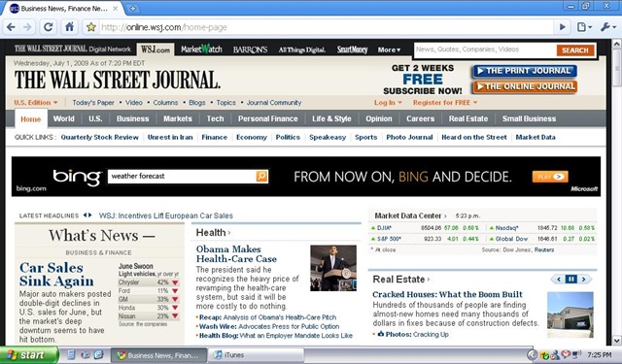Click the browser address bar URL
Image resolution: width=622 pixels, height=364 pixels.
coord(326,27)
